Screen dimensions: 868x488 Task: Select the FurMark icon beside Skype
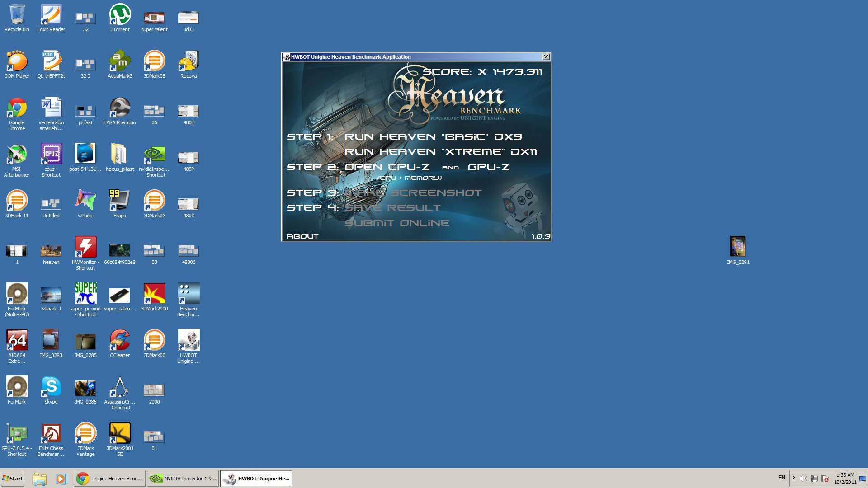[x=17, y=390]
